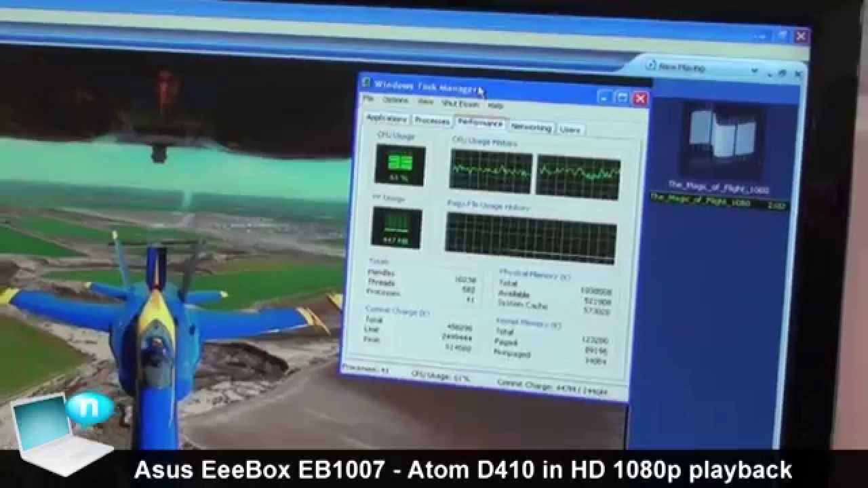Click the Page File Usage History graph

pyautogui.click(x=530, y=238)
